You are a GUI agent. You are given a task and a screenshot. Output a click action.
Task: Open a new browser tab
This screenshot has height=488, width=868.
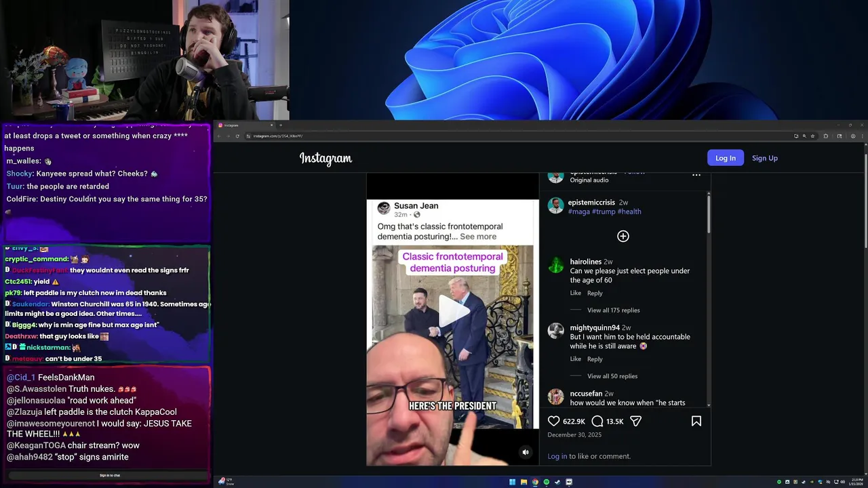tap(281, 125)
